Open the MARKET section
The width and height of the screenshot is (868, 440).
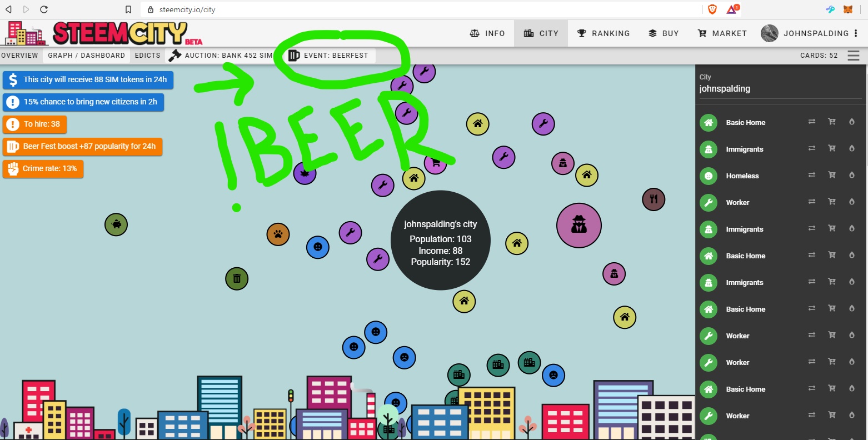pyautogui.click(x=722, y=33)
